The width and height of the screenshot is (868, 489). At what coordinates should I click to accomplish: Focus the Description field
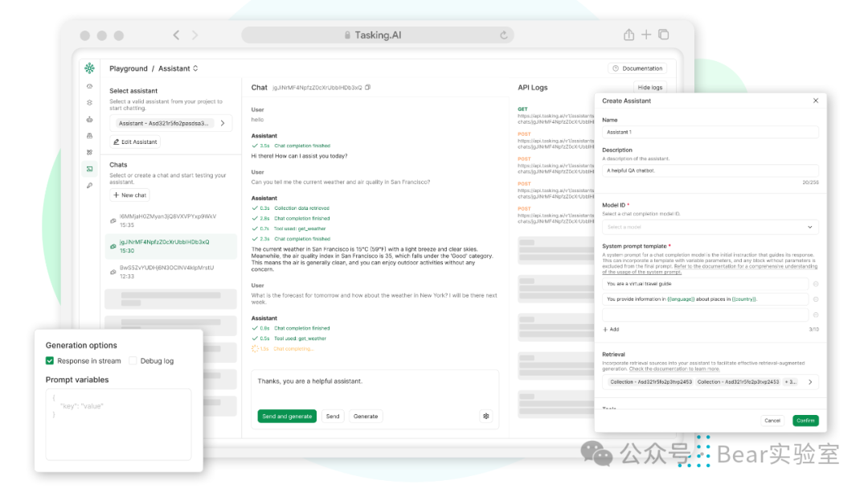pyautogui.click(x=710, y=171)
